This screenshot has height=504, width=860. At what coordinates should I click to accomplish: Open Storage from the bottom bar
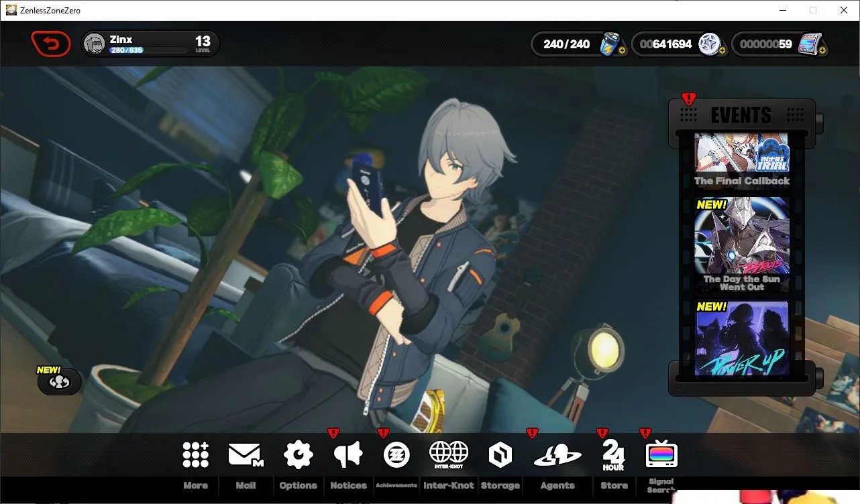500,455
